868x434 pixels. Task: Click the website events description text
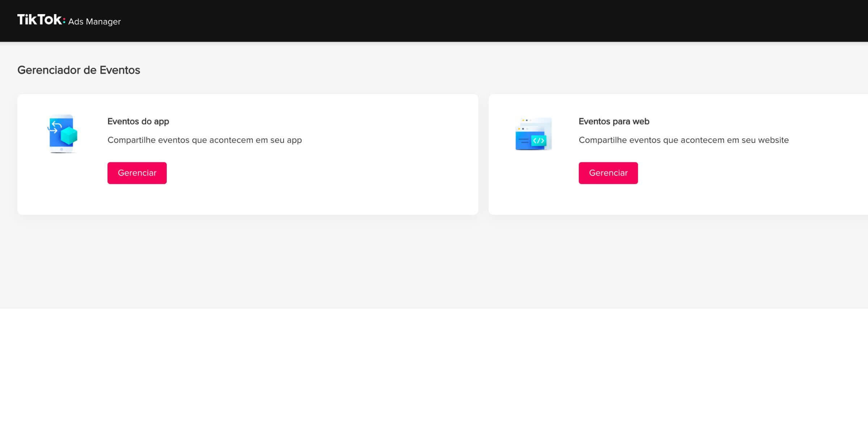683,140
